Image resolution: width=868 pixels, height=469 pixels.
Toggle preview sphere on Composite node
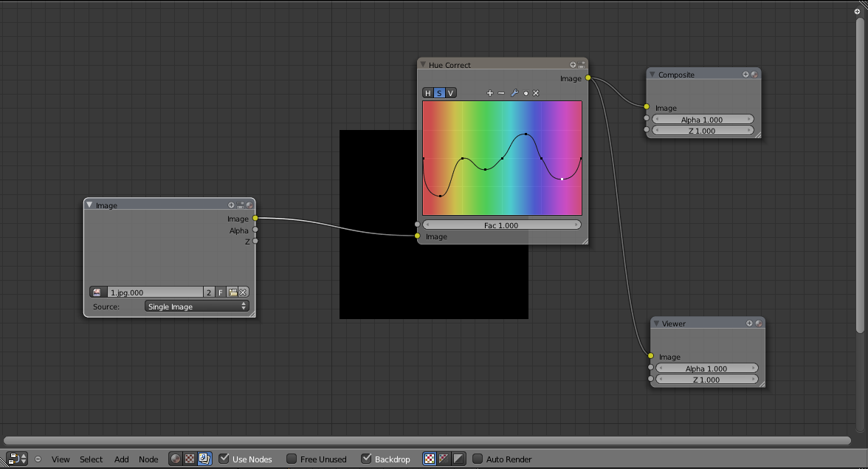pos(754,74)
